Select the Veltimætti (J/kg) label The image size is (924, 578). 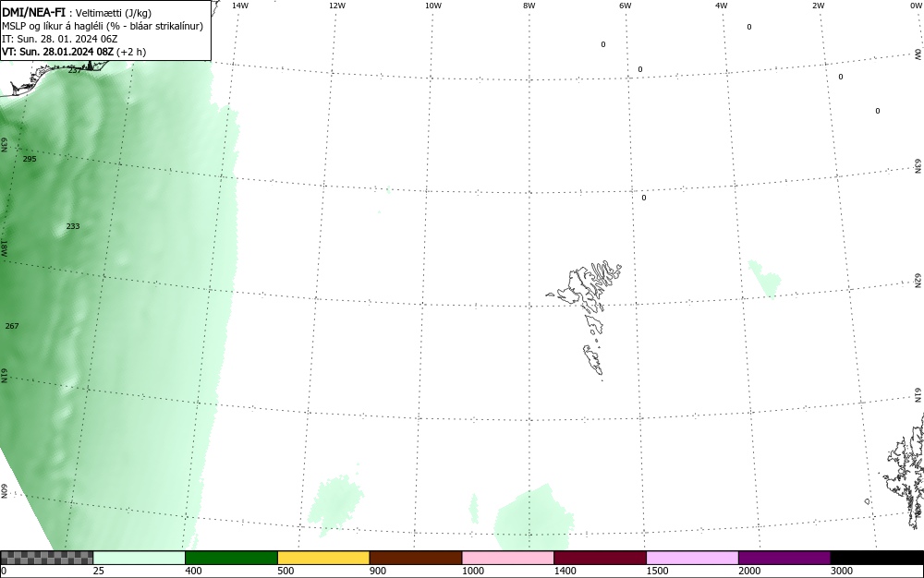coord(114,13)
